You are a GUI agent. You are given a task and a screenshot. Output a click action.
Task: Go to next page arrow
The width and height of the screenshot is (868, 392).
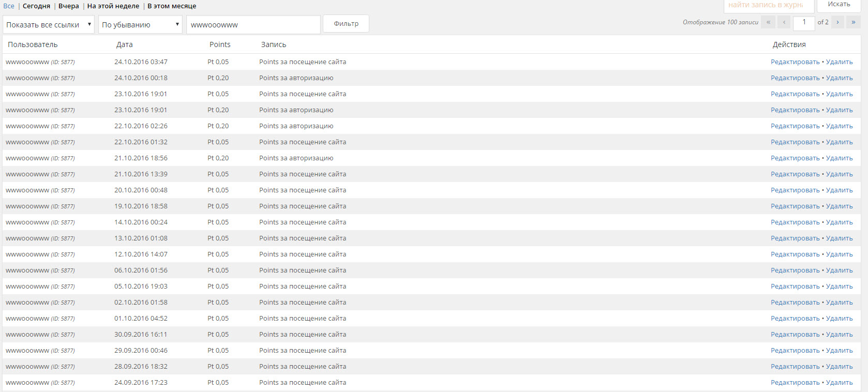click(x=837, y=22)
